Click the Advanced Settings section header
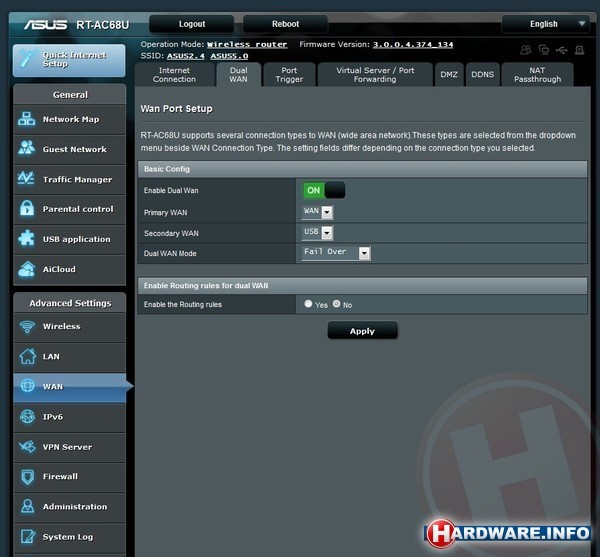 pyautogui.click(x=70, y=303)
